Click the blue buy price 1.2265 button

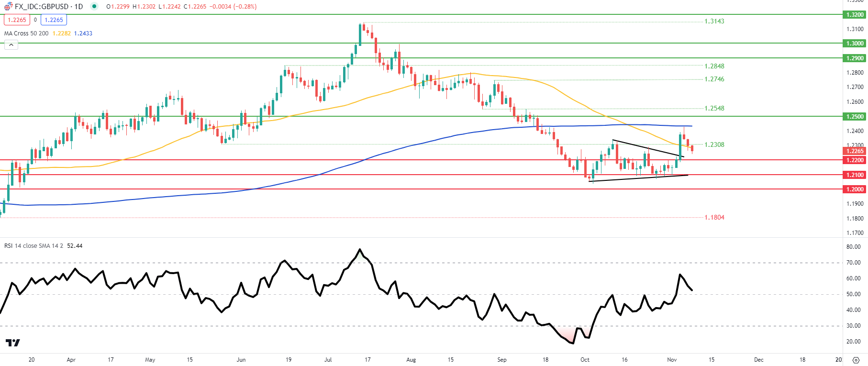coord(54,20)
